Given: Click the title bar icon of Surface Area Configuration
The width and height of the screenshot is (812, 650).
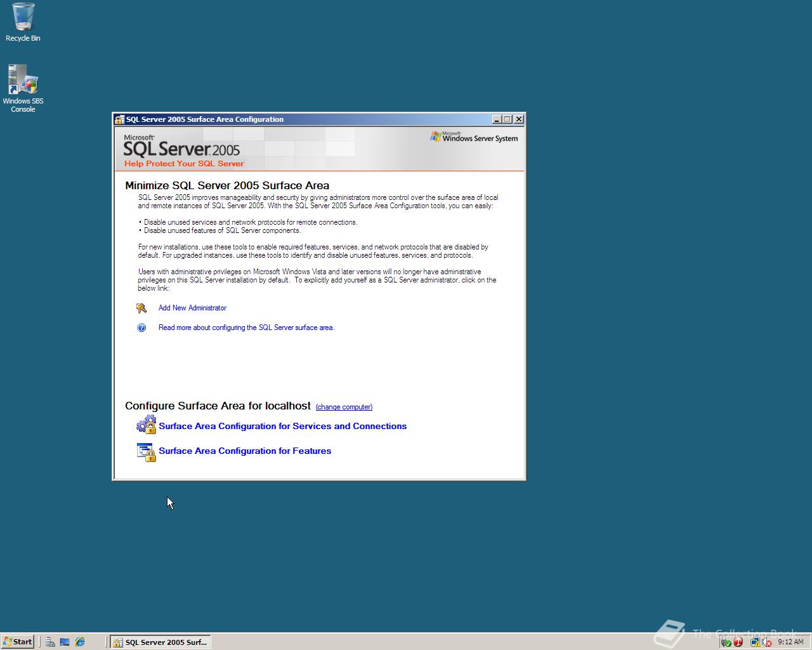Looking at the screenshot, I should coord(119,119).
